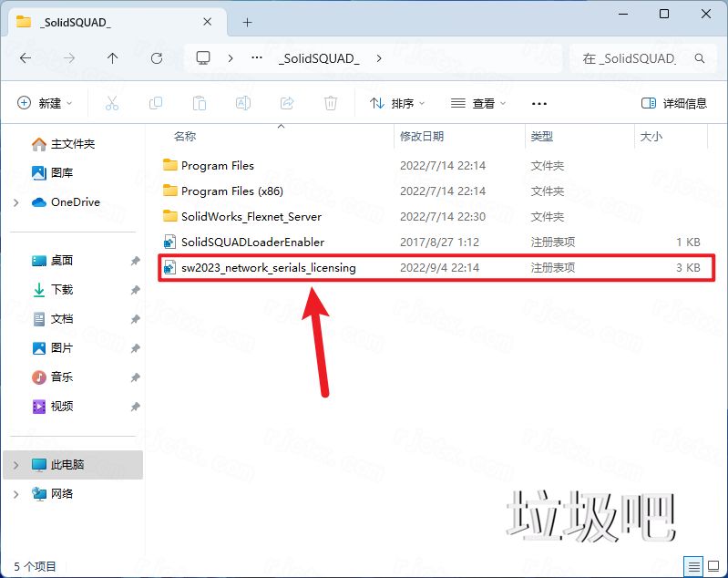
Task: Click the Cut scissors icon
Action: [112, 103]
